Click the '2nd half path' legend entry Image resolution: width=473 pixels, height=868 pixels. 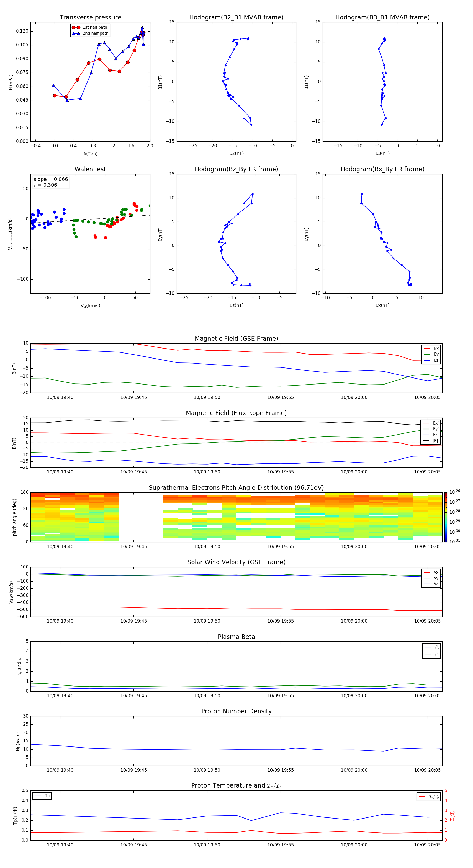tap(90, 33)
